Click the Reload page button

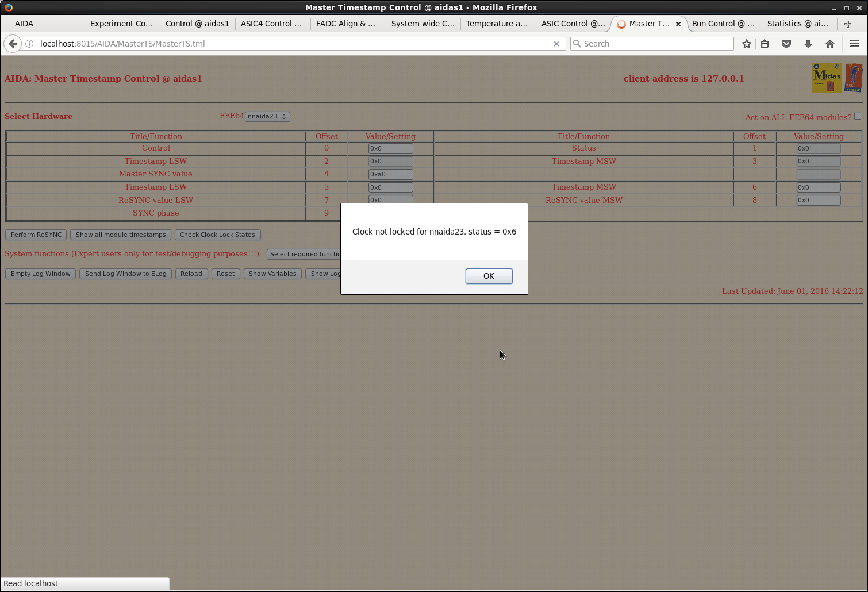click(x=191, y=274)
